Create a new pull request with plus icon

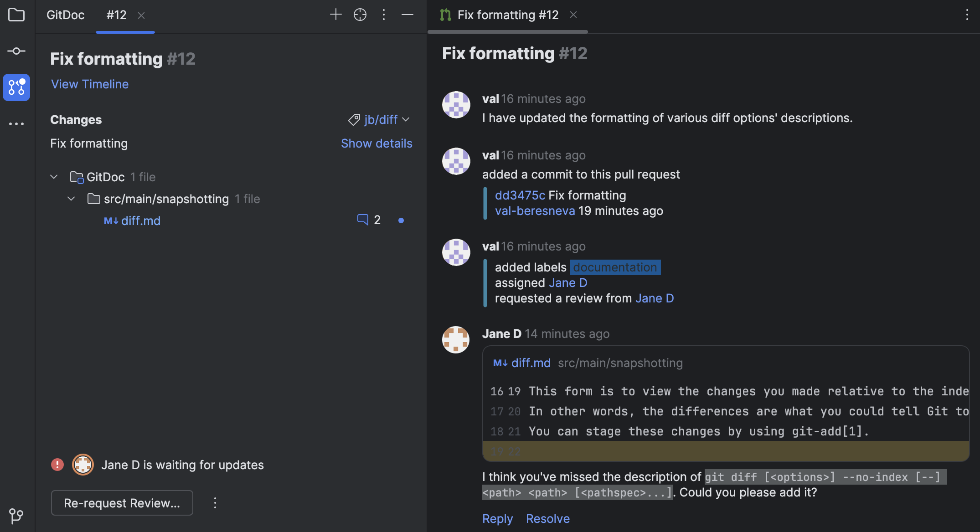click(336, 15)
